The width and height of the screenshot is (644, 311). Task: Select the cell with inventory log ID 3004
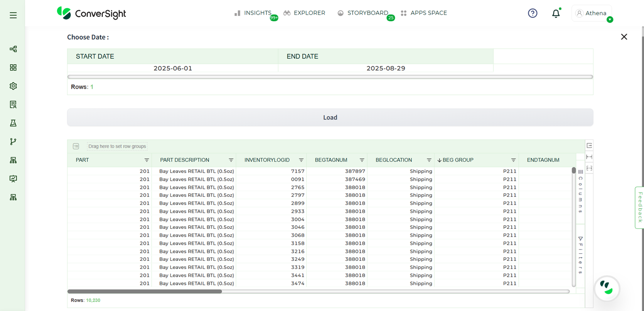tap(271, 219)
